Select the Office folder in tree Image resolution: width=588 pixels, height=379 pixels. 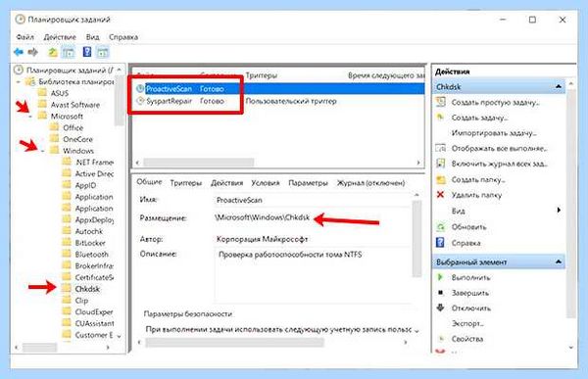coord(73,128)
